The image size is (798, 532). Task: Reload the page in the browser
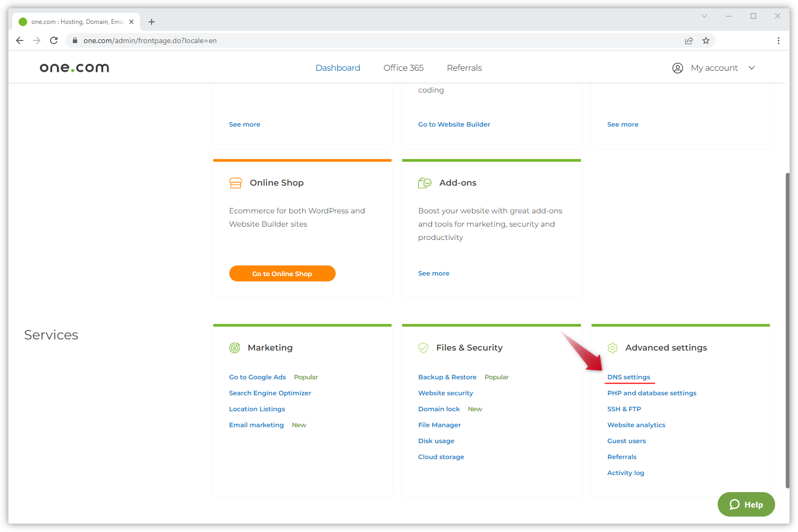point(54,40)
